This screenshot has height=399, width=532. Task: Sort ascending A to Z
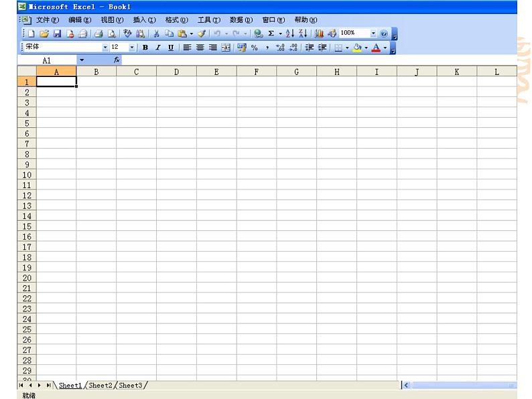(x=289, y=33)
